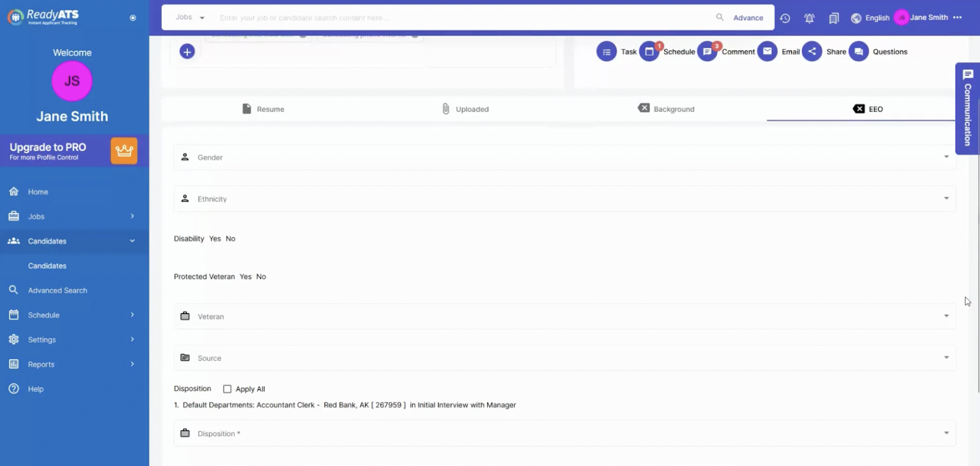Click the JS profile avatar in sidebar
980x466 pixels.
72,81
